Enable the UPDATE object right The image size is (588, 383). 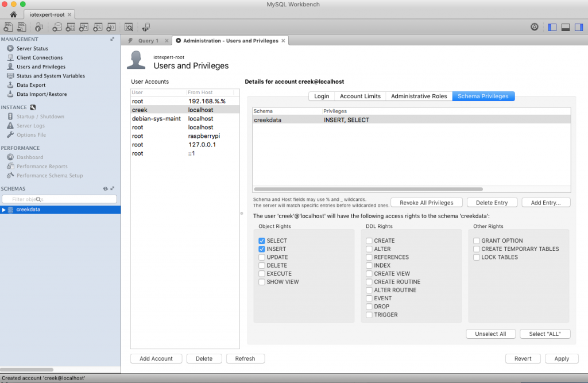(x=262, y=257)
